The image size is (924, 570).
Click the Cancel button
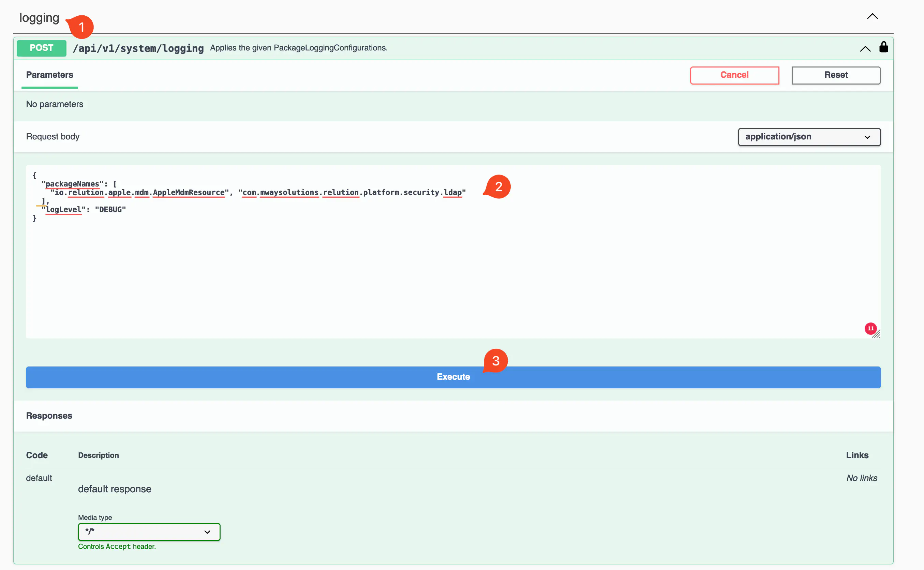point(734,75)
